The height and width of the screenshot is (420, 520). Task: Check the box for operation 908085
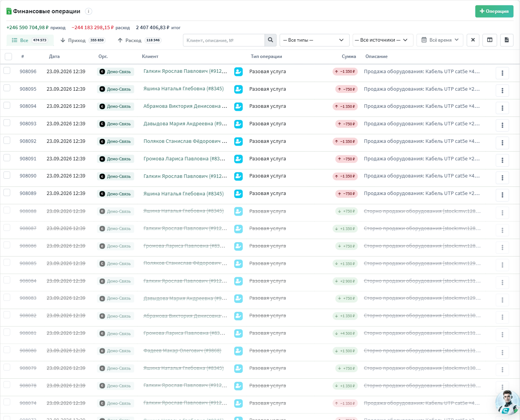(7, 262)
